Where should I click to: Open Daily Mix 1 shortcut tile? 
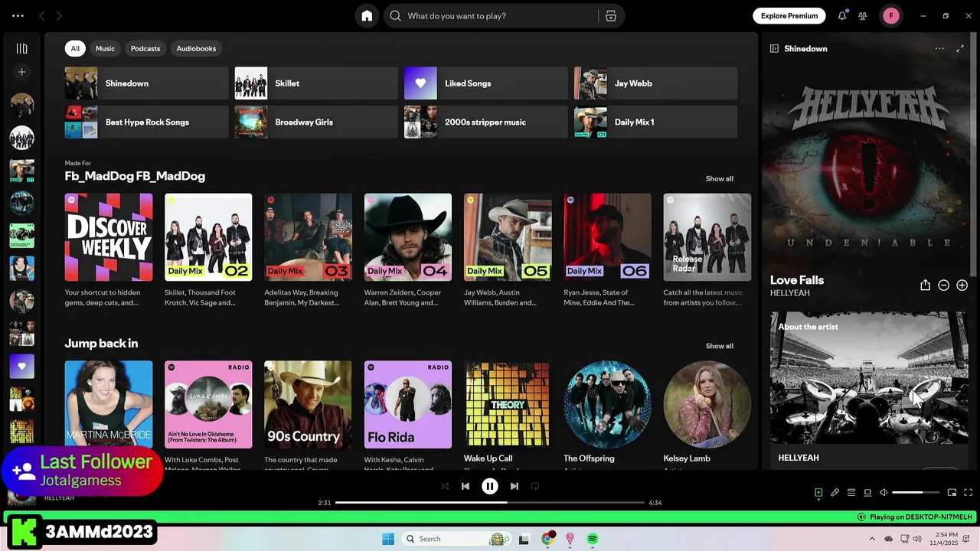(x=656, y=122)
